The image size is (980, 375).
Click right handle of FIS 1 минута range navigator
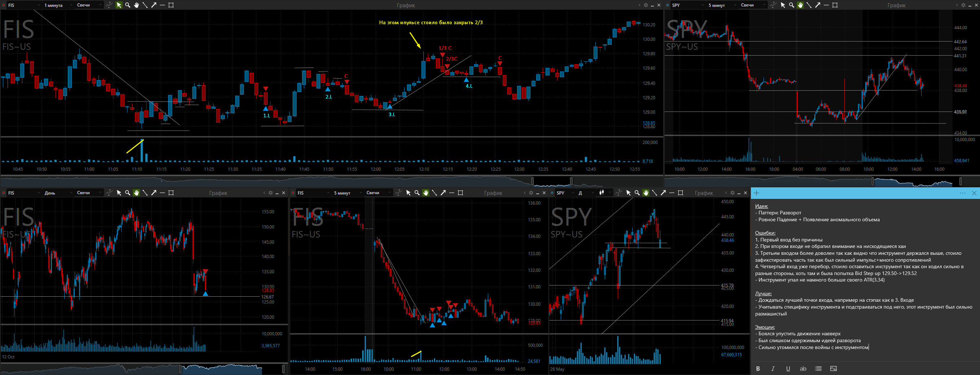point(571,181)
